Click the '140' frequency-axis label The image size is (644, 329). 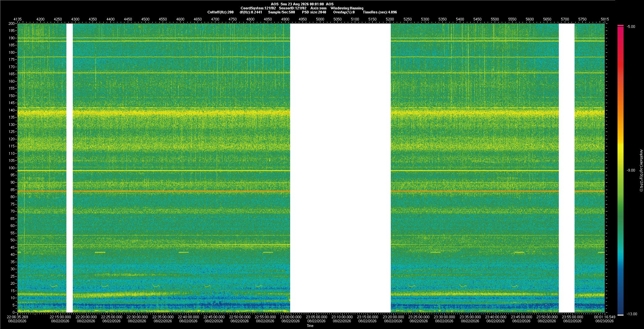click(x=12, y=110)
